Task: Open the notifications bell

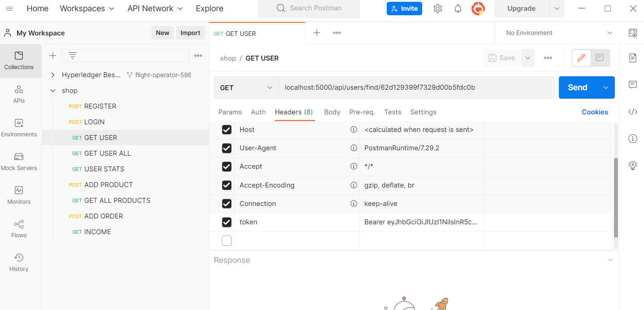Action: click(458, 9)
